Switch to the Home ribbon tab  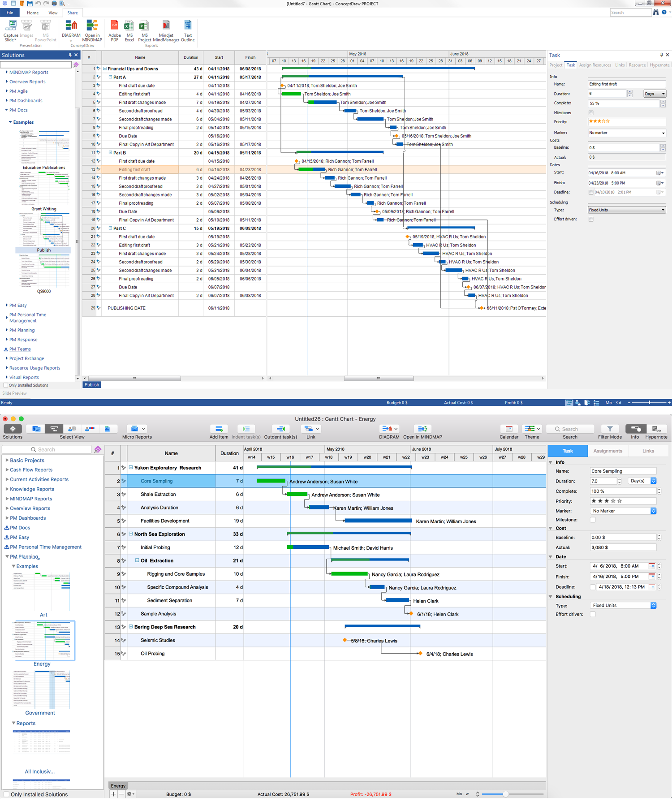33,13
